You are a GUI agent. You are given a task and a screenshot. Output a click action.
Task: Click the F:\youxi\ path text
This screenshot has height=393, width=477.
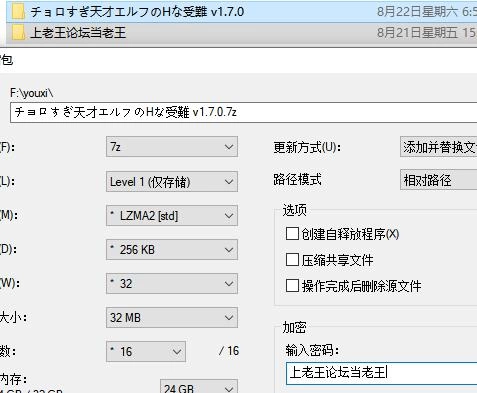pos(31,93)
